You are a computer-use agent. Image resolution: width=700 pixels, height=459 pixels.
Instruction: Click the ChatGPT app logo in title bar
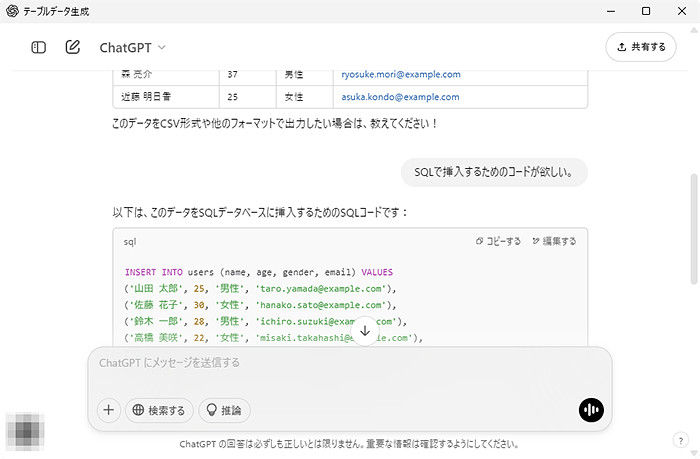pos(12,11)
